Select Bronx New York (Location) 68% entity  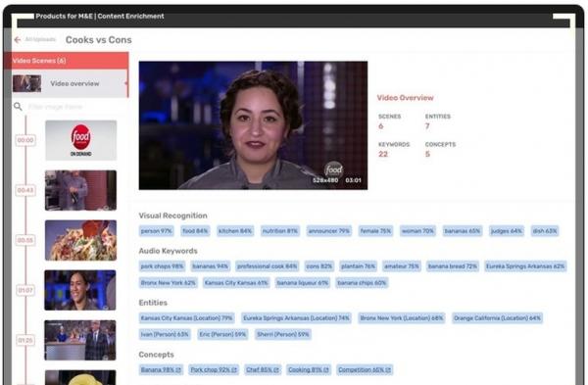pyautogui.click(x=402, y=318)
